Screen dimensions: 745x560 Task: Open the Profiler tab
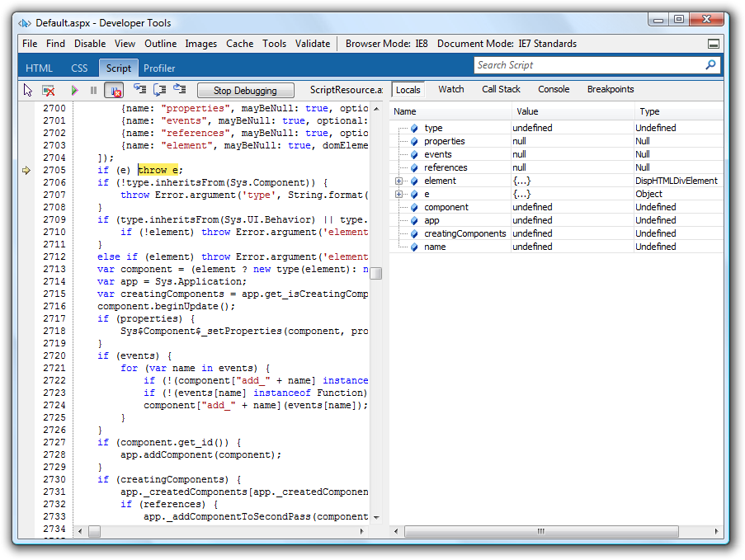click(159, 68)
